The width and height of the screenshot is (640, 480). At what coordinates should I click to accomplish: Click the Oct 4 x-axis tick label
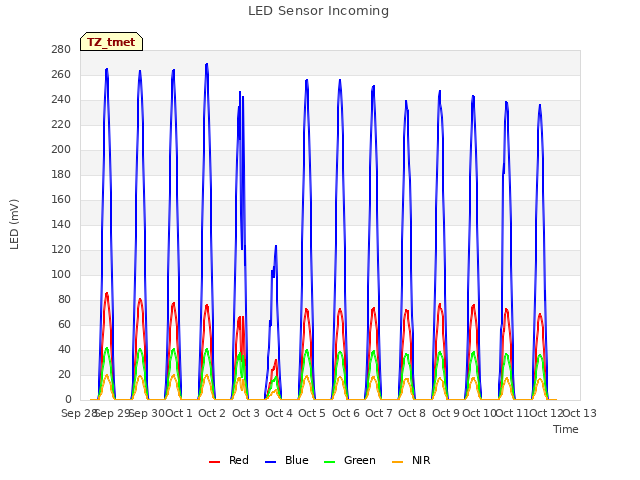click(x=279, y=413)
